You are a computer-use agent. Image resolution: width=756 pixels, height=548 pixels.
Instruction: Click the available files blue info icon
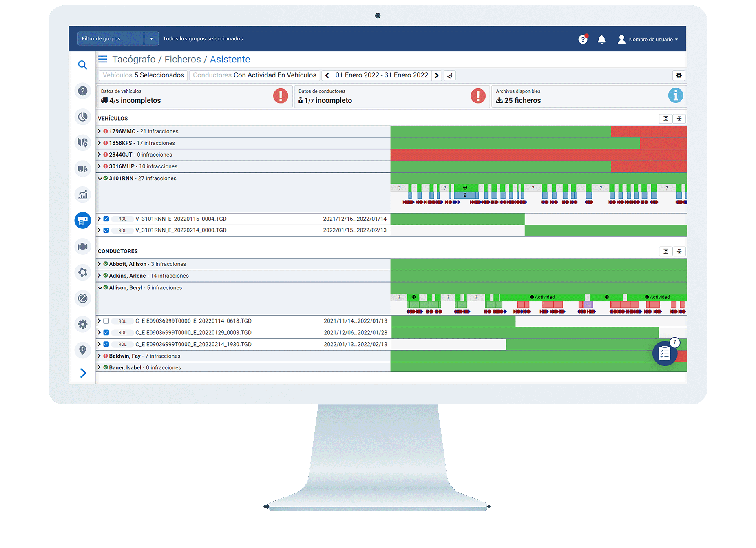point(676,95)
